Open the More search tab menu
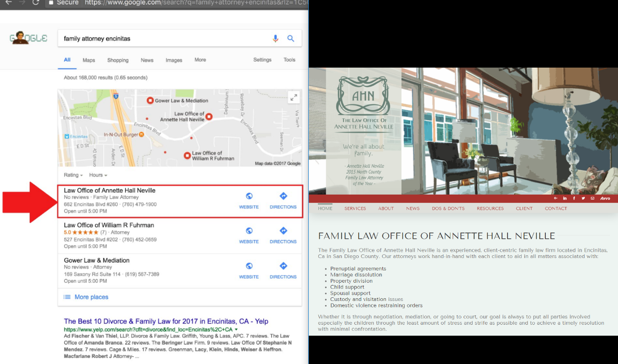This screenshot has width=618, height=364. pos(200,60)
